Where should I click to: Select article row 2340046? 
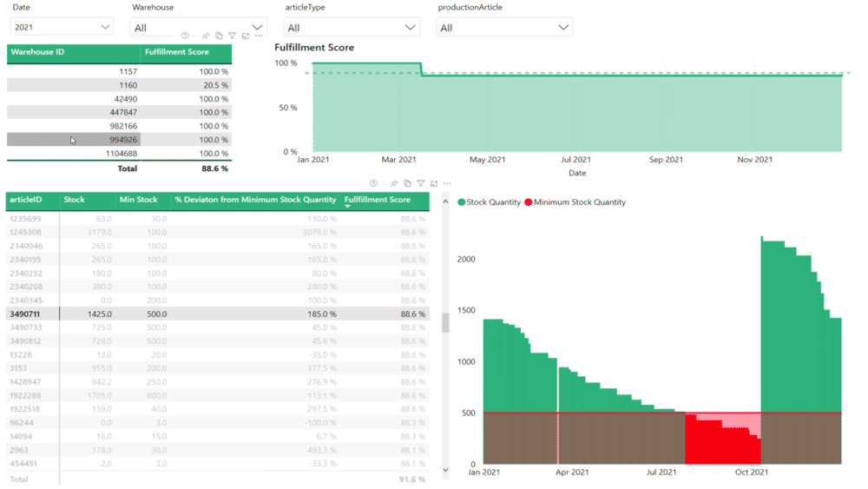(x=218, y=246)
